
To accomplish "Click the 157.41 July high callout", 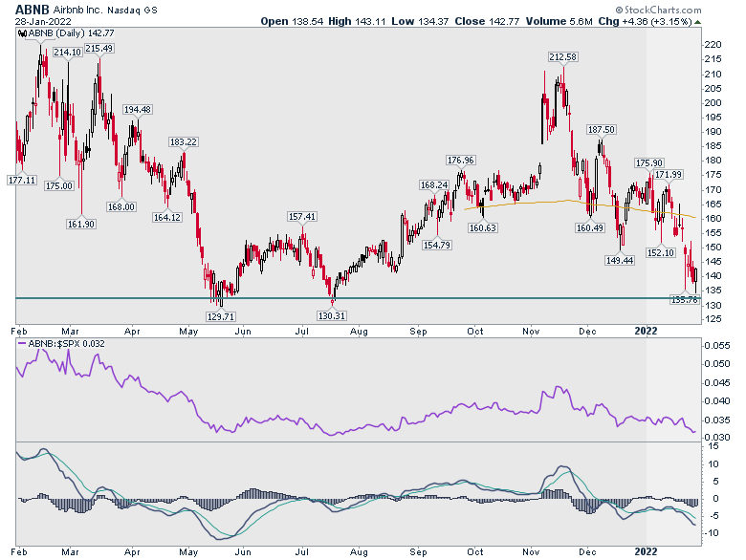I will [x=302, y=216].
